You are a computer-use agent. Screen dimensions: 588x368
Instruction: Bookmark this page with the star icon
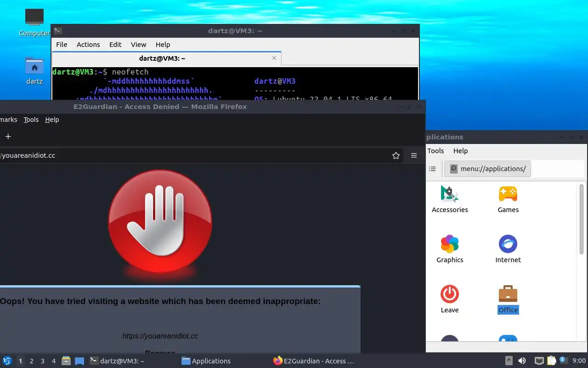(396, 155)
